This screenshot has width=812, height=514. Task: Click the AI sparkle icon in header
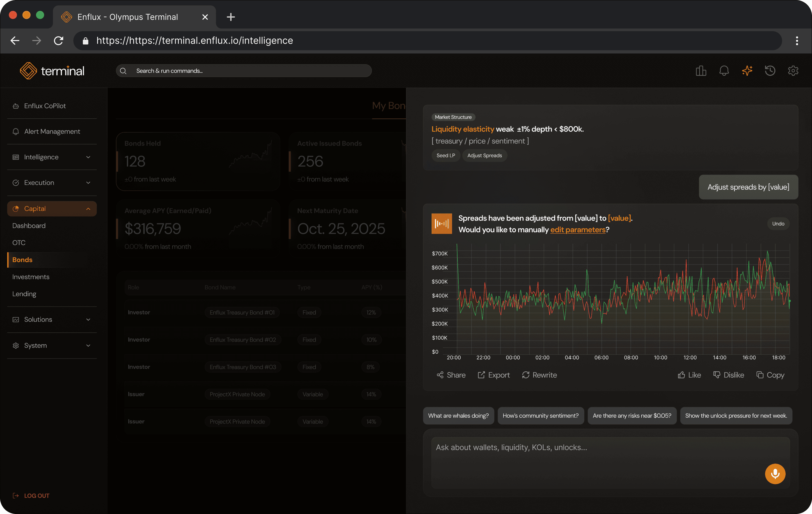747,71
